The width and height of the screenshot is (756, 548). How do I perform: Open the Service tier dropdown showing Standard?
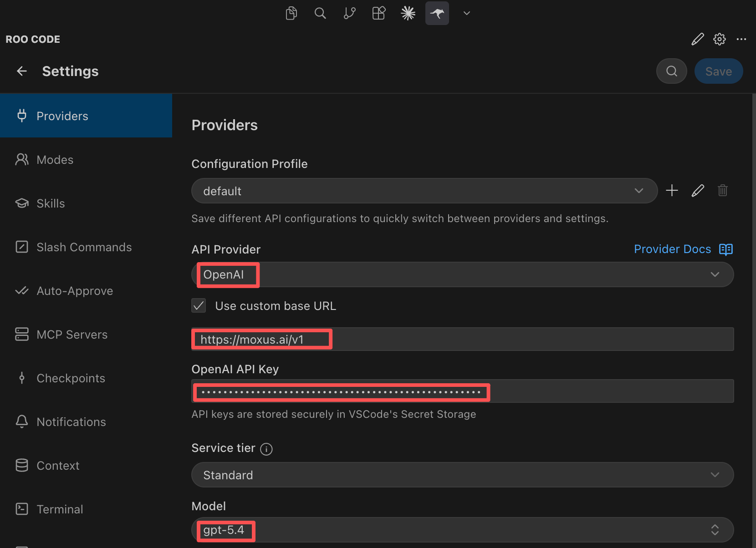(x=463, y=475)
